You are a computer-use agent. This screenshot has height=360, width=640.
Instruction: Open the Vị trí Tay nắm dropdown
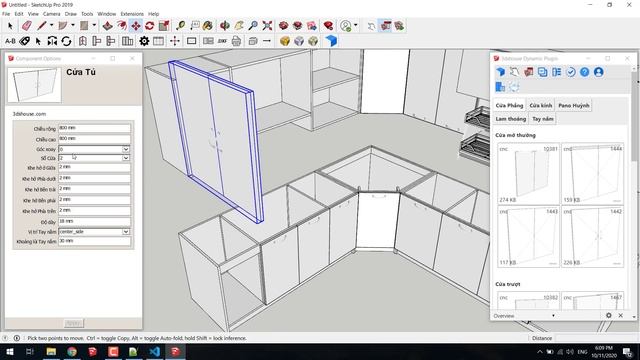click(126, 232)
